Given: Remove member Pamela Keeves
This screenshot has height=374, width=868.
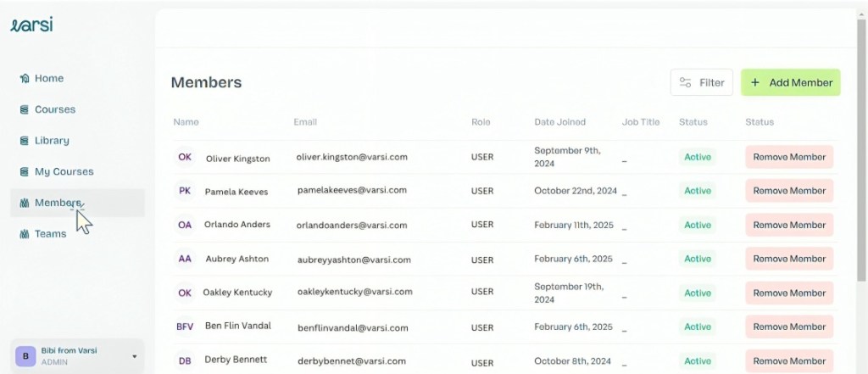Looking at the screenshot, I should pyautogui.click(x=789, y=191).
